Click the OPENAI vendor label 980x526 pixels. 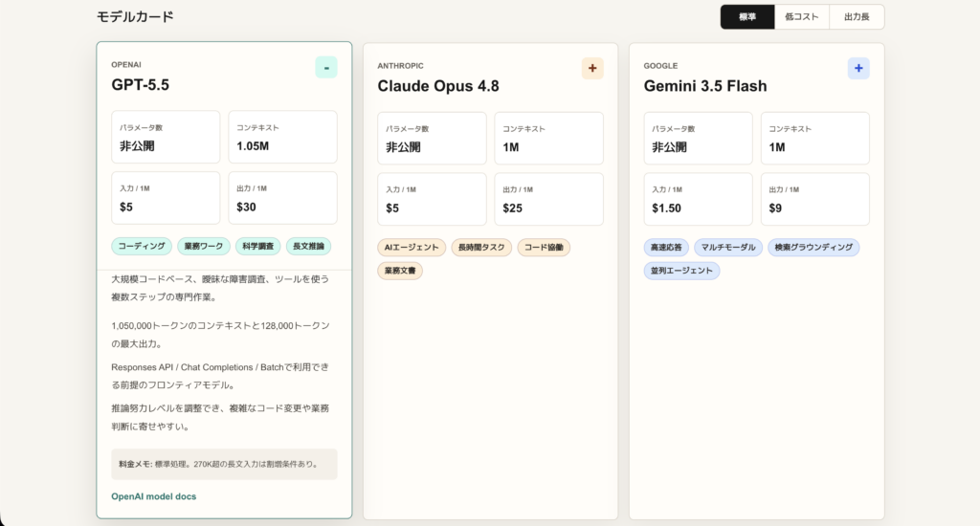(126, 64)
